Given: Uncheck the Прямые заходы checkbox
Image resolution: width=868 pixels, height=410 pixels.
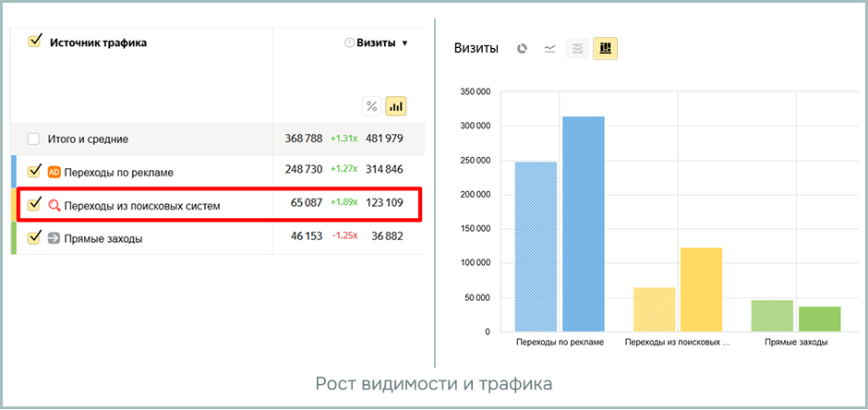Looking at the screenshot, I should (34, 238).
